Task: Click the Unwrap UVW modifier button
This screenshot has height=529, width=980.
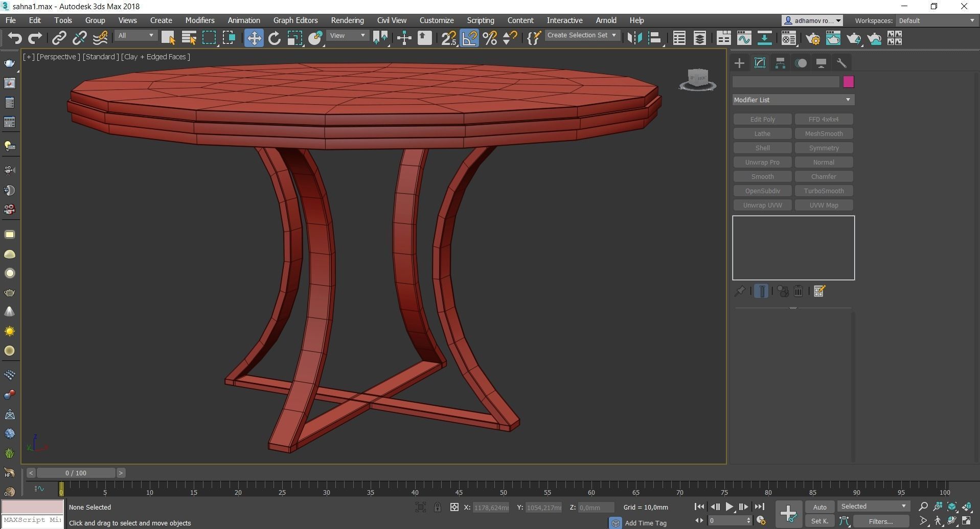Action: (762, 205)
